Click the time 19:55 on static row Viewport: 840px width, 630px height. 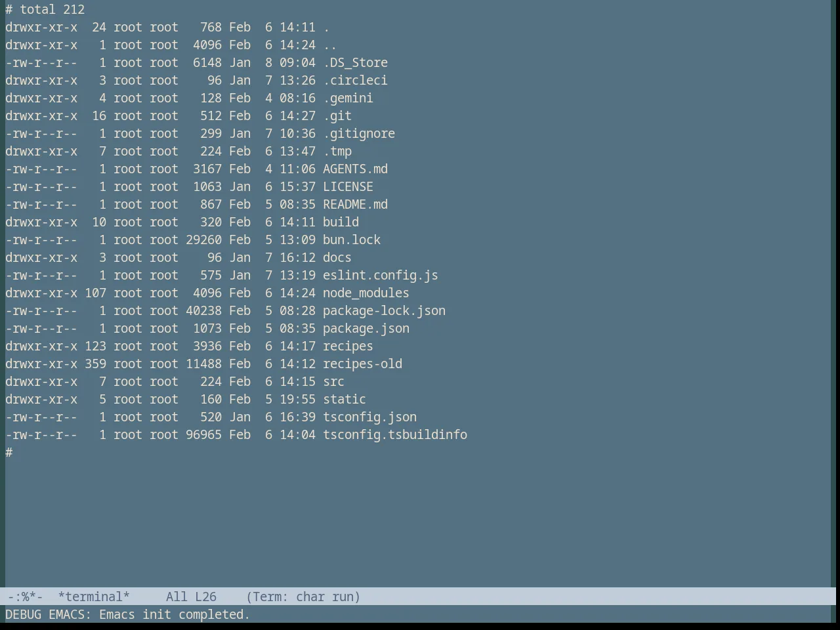(x=297, y=400)
